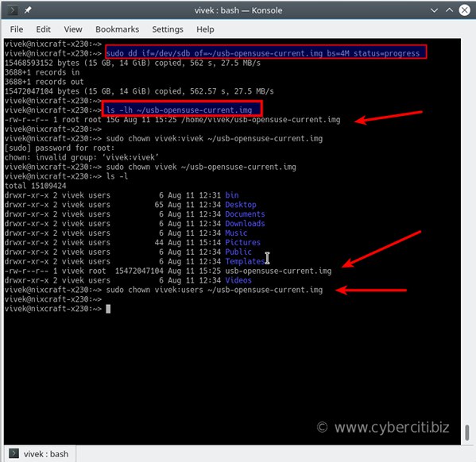
Task: Open the Bookmarks menu
Action: coord(117,29)
